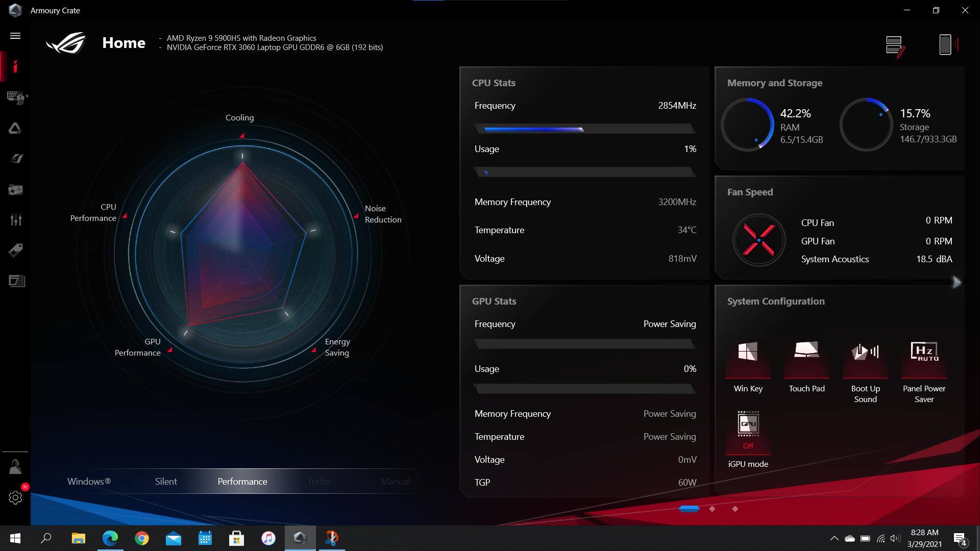This screenshot has height=551, width=980.
Task: Open Featured deals tag icon
Action: tap(16, 251)
